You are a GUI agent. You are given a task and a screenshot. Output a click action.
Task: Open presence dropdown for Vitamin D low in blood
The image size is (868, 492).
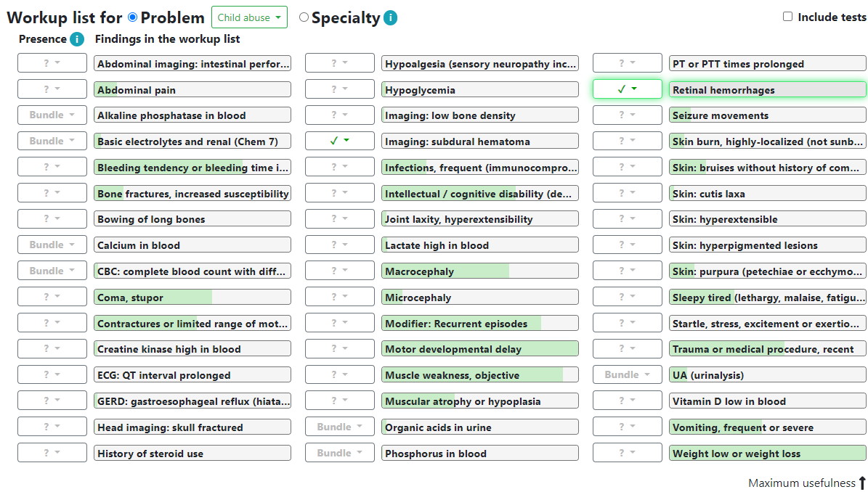[627, 401]
